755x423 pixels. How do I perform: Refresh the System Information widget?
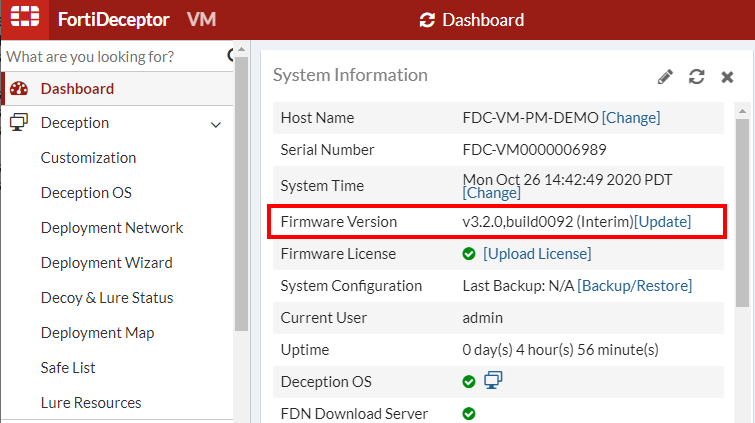pyautogui.click(x=697, y=77)
